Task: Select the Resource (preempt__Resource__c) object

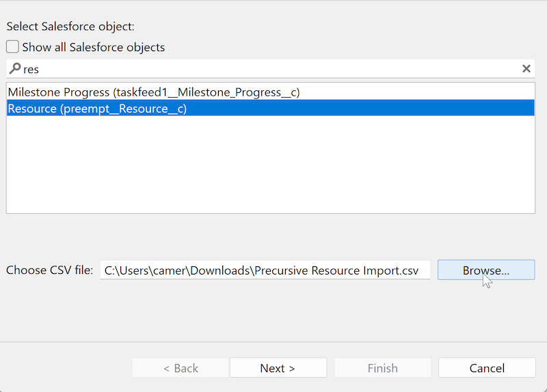Action: [x=97, y=109]
